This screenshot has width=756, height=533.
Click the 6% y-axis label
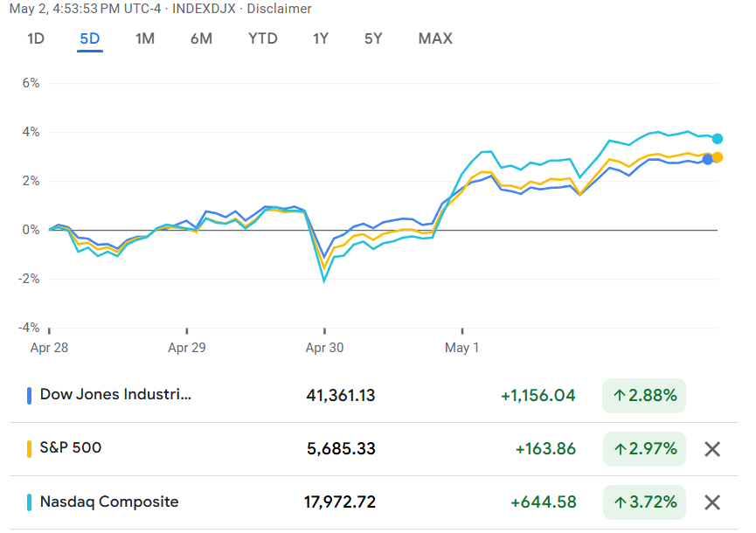pos(31,83)
